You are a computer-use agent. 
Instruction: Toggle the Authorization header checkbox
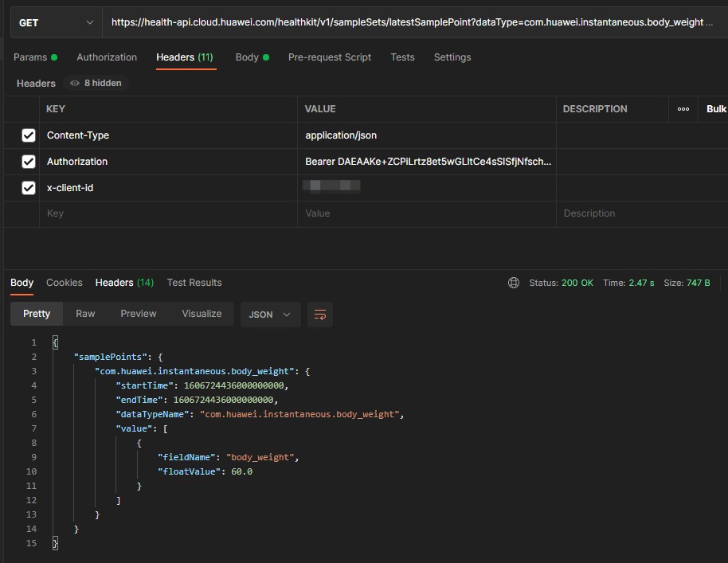click(x=29, y=162)
